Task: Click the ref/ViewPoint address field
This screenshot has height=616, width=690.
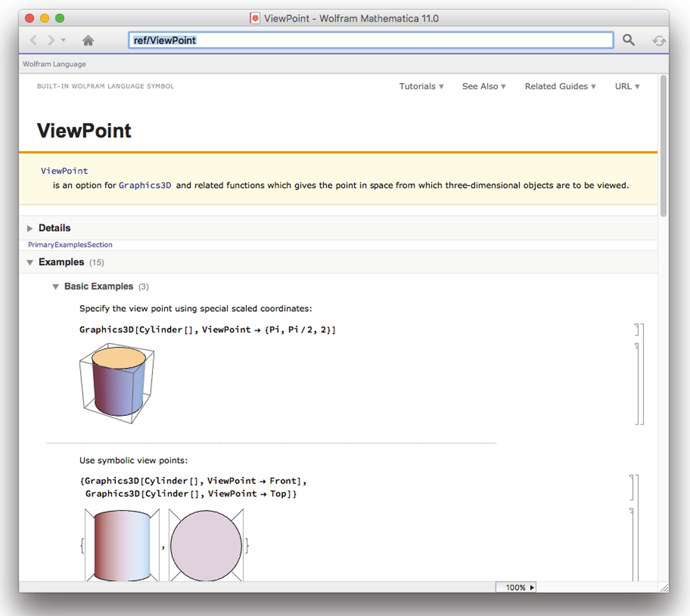Action: pyautogui.click(x=371, y=40)
